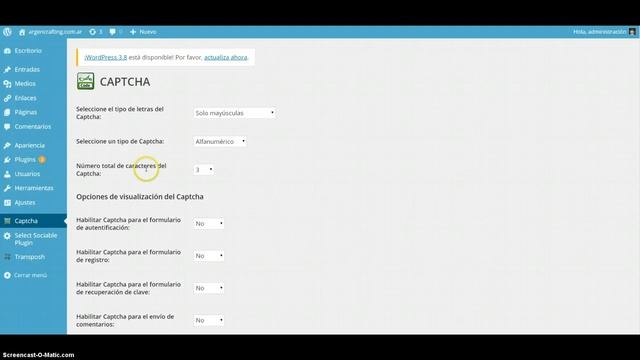Click the Páginas page icon

point(7,112)
